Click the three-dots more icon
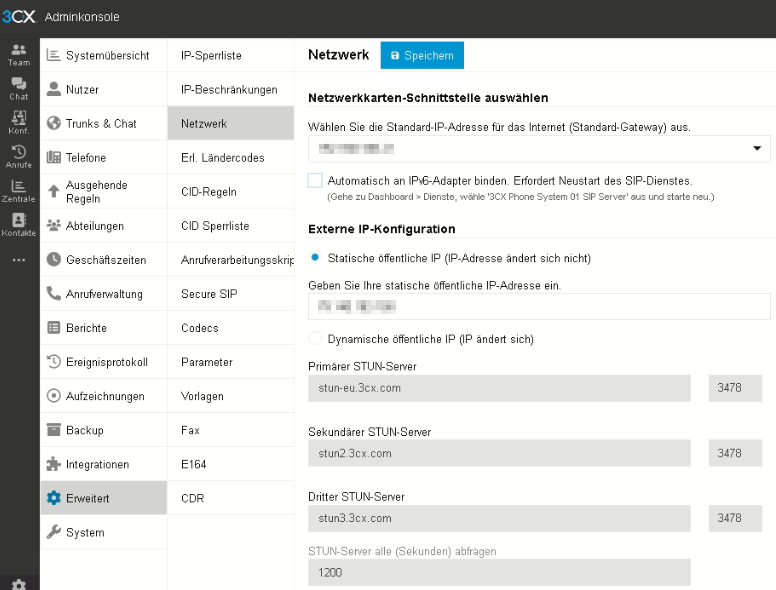The width and height of the screenshot is (776, 590). tap(19, 260)
